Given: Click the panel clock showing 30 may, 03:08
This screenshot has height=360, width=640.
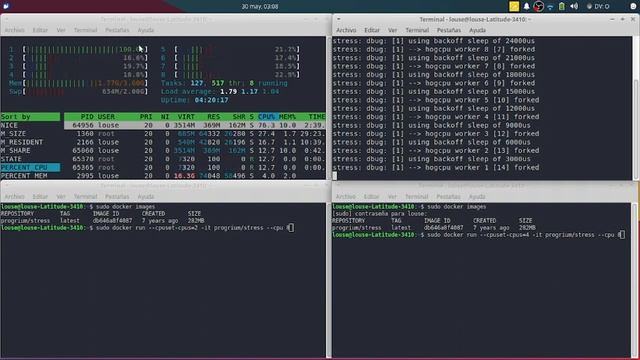Looking at the screenshot, I should click(x=260, y=7).
